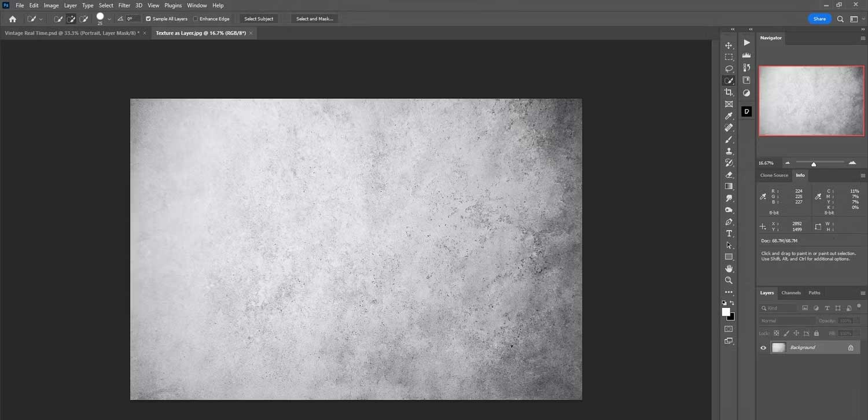Select the Eraser tool
This screenshot has width=868, height=420.
click(729, 175)
